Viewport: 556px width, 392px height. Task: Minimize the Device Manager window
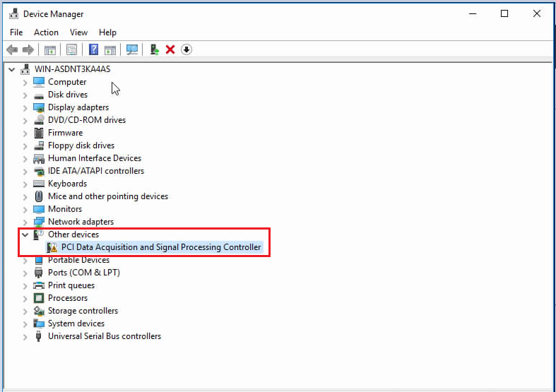coord(473,14)
